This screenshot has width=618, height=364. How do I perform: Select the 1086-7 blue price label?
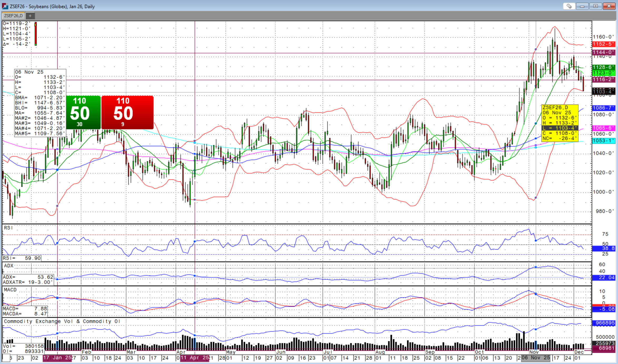(x=603, y=108)
